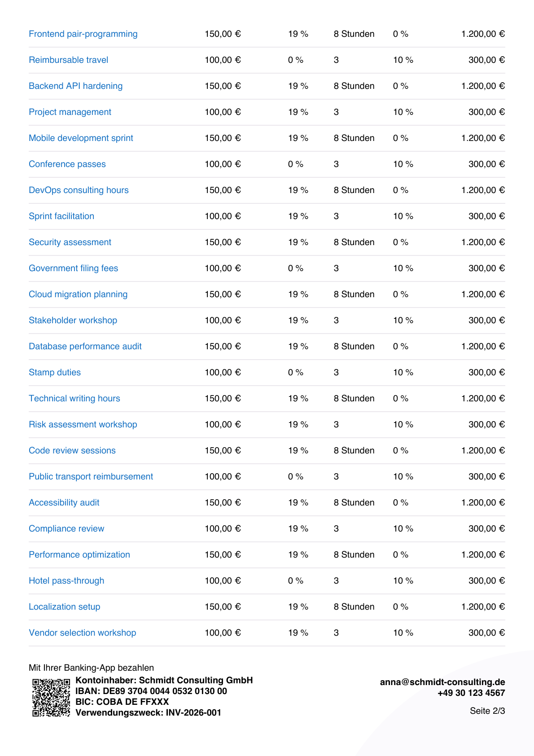The width and height of the screenshot is (534, 756).
Task: Select the Stamp duties link
Action: 55,373
